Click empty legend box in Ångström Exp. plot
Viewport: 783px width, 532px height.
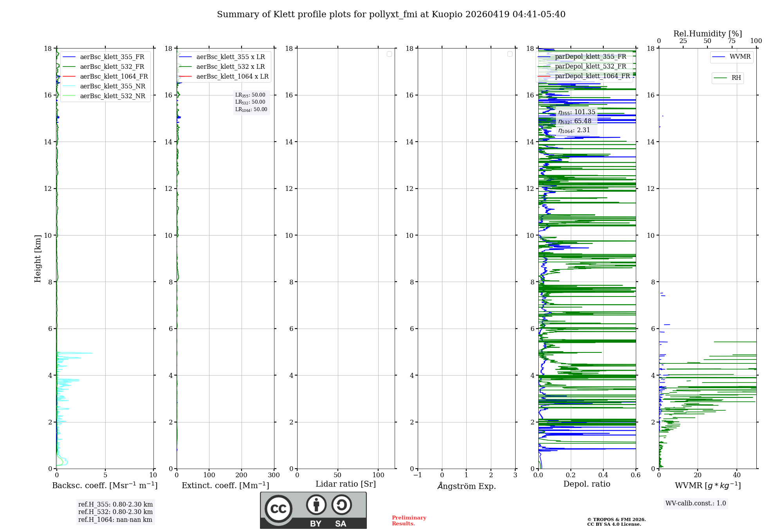coord(510,54)
